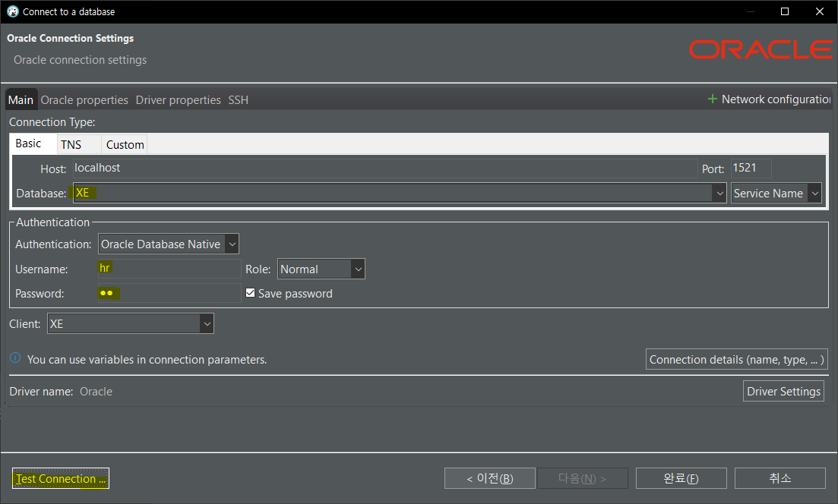Close the Connect to a database dialog
The image size is (838, 504).
[819, 11]
